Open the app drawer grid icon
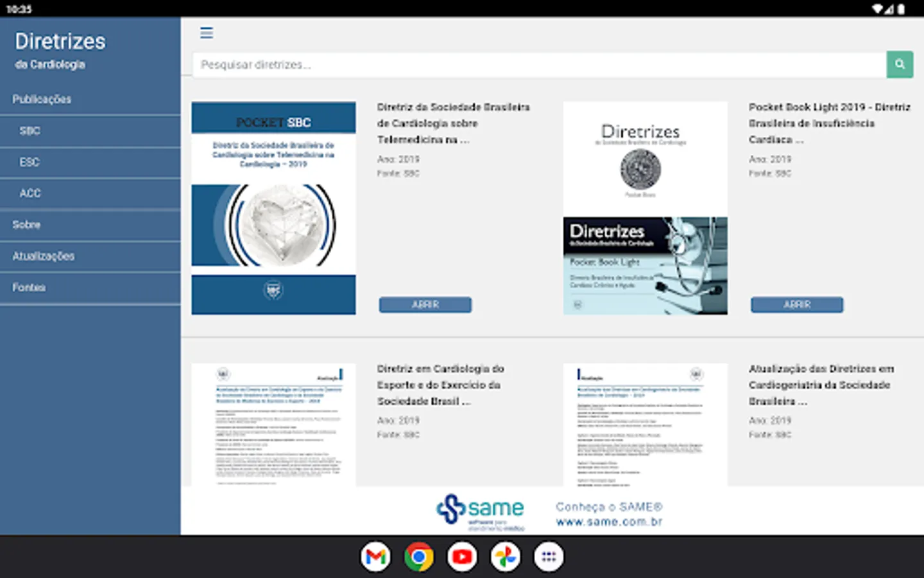This screenshot has width=924, height=578. click(x=549, y=557)
